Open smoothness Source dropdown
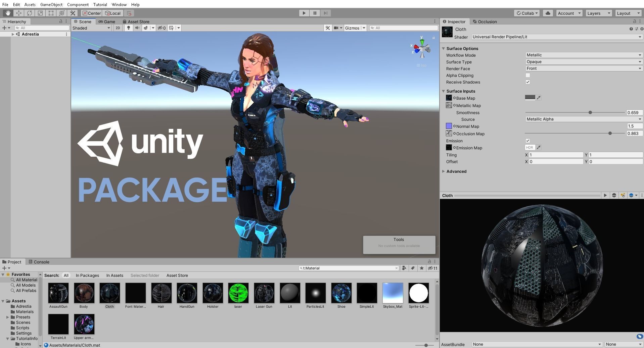This screenshot has width=644, height=348. (x=584, y=119)
